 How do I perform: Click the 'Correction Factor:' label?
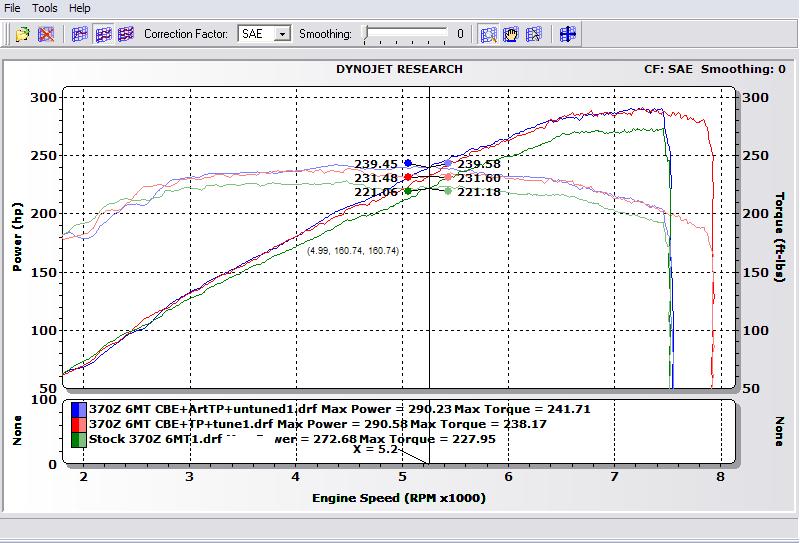point(186,34)
